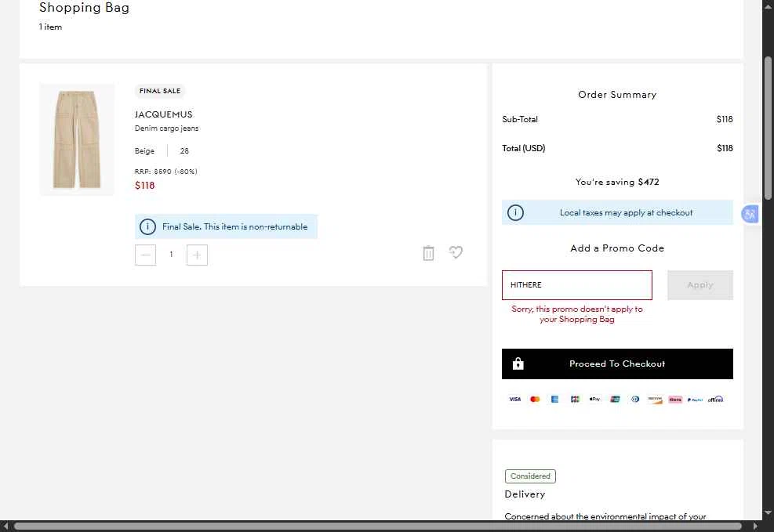
Task: Click the Klarna payment icon
Action: tap(675, 400)
